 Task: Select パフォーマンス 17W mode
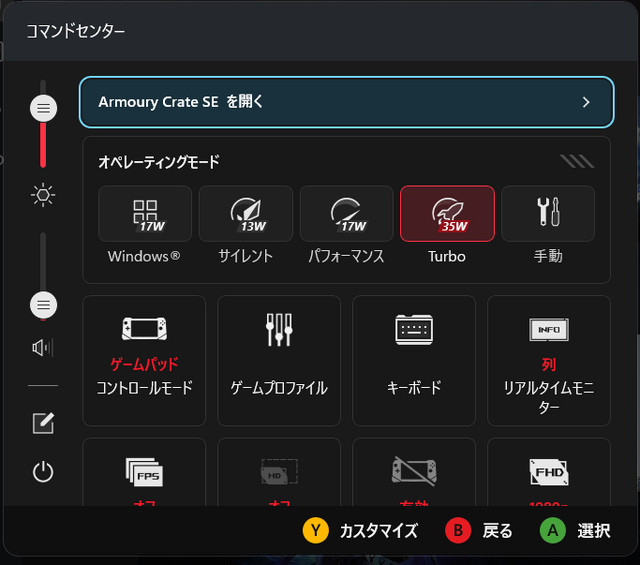pos(346,214)
